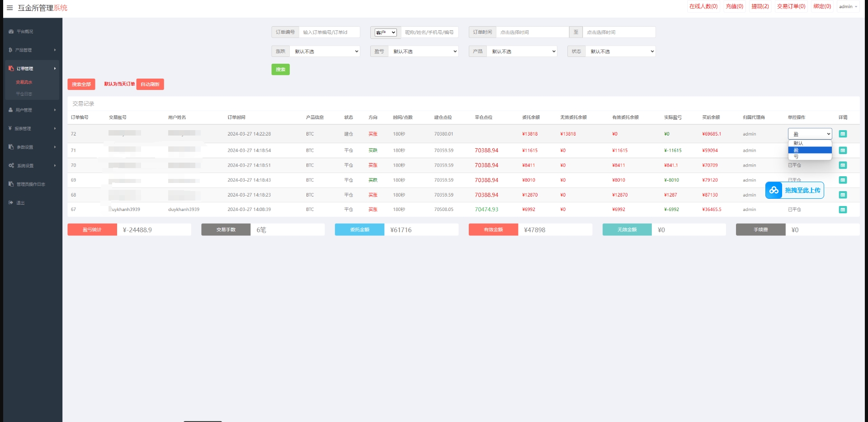Click the cloud upload icon in floating widget

774,190
